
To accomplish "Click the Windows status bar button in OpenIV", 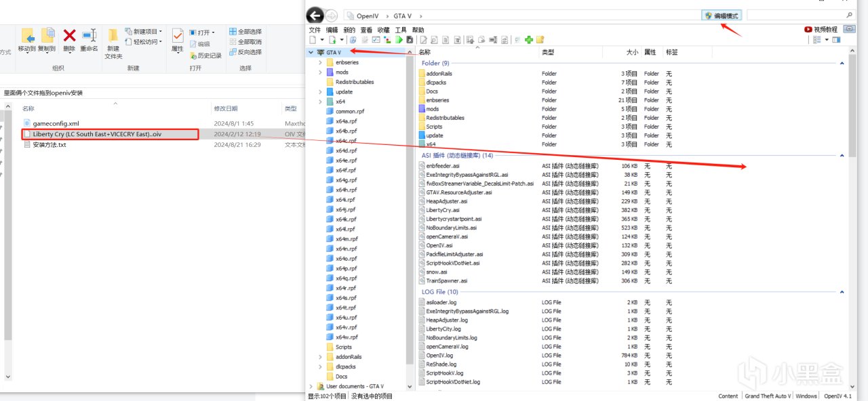I will point(806,396).
